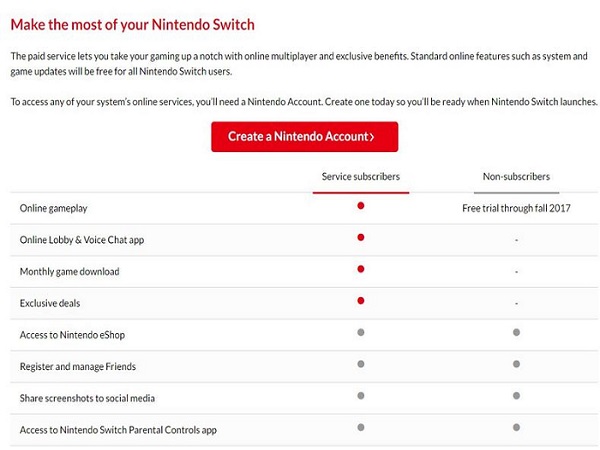Click the Free trial through fall 2017 text

pos(516,208)
